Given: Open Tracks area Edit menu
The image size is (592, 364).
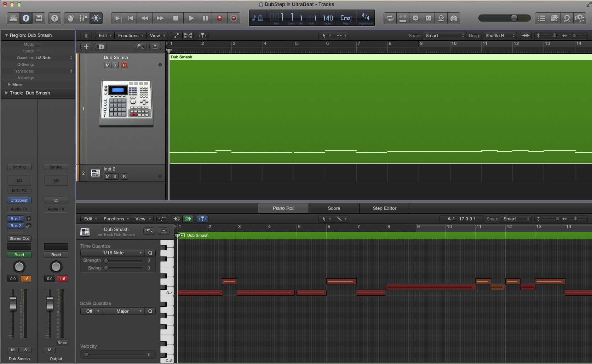Looking at the screenshot, I should pyautogui.click(x=105, y=35).
